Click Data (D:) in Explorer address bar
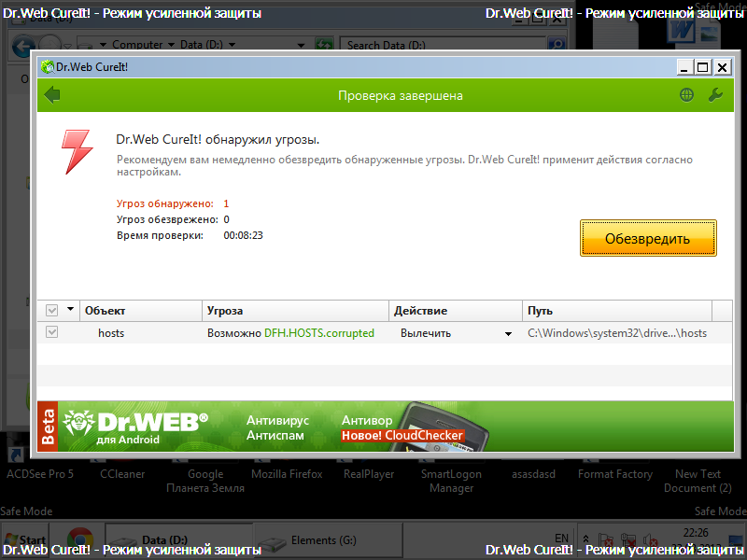This screenshot has width=747, height=560. click(201, 44)
